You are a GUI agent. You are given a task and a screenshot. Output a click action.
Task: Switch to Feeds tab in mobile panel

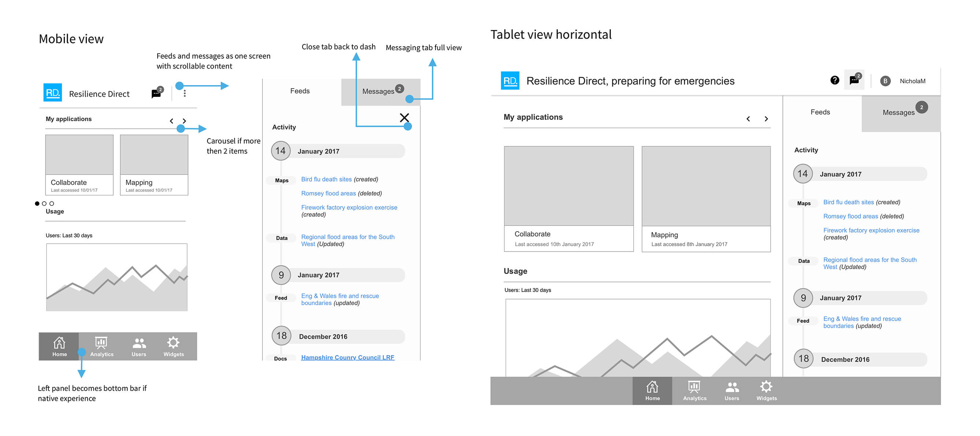click(300, 91)
